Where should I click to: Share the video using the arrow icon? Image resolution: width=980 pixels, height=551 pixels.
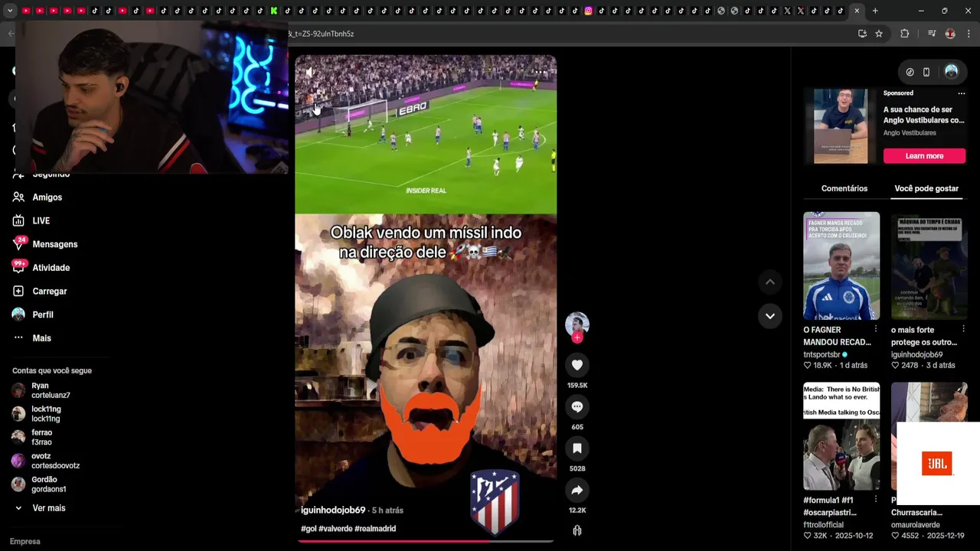pyautogui.click(x=577, y=490)
